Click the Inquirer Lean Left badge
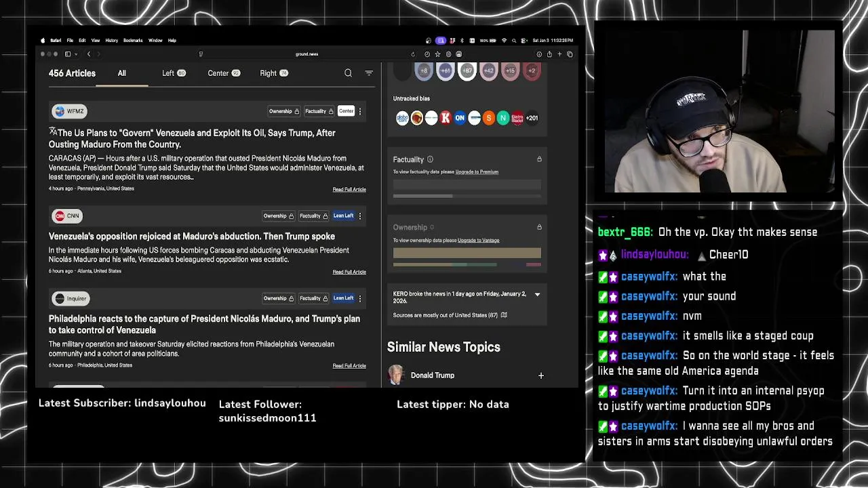Viewport: 868px width, 488px height. tap(343, 298)
